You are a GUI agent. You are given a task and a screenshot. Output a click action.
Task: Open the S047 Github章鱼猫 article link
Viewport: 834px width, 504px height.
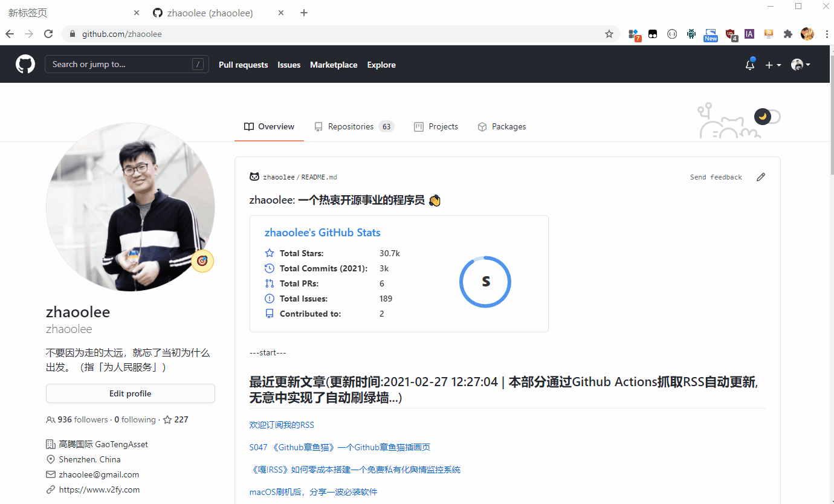[340, 447]
